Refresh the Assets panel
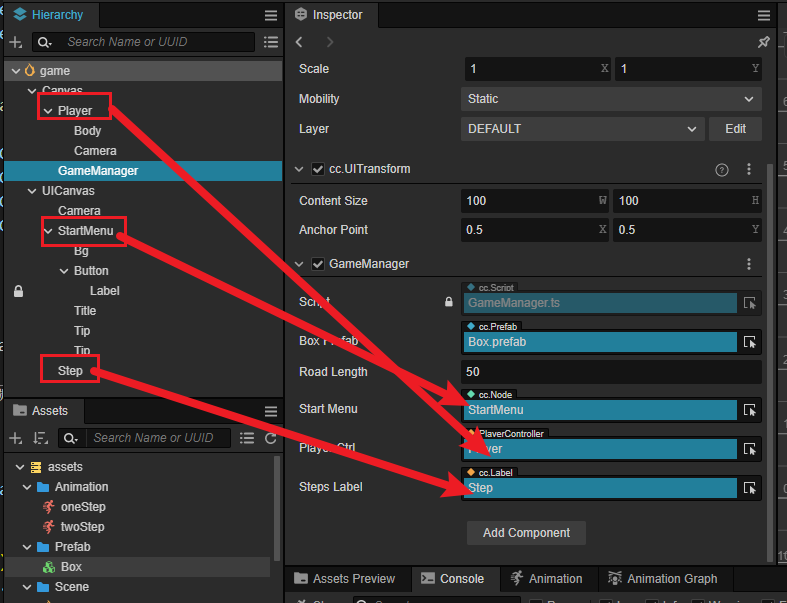The image size is (787, 603). click(271, 438)
